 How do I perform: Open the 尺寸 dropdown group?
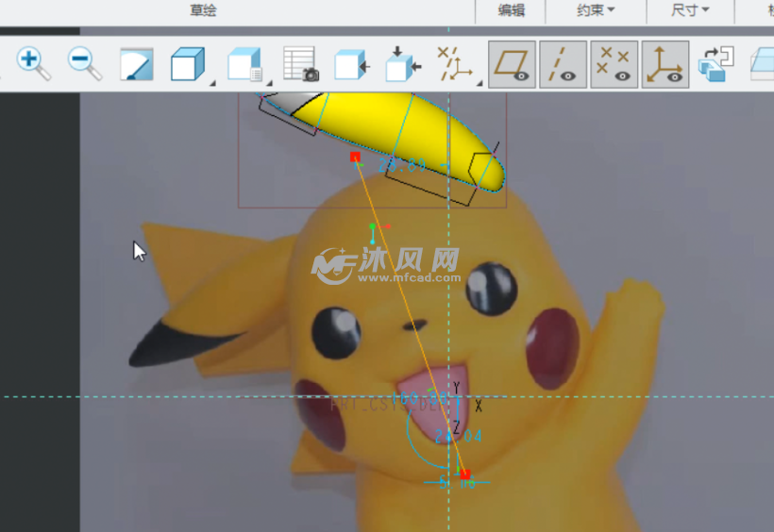[x=690, y=9]
